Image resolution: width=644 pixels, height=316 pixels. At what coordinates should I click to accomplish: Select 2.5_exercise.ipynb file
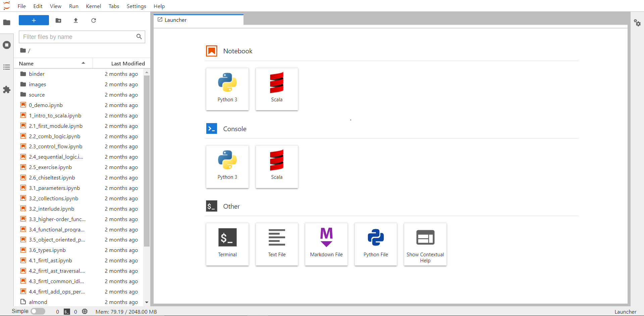[x=79, y=167]
